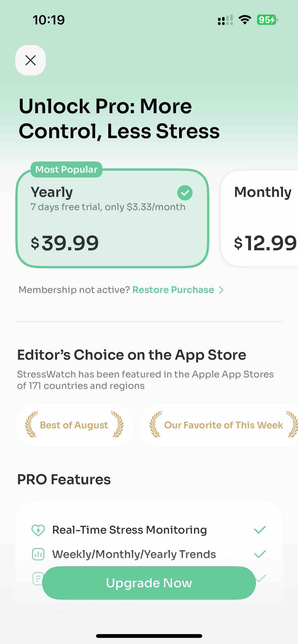This screenshot has height=644, width=298.
Task: Tap the home indicator bar
Action: [x=149, y=636]
